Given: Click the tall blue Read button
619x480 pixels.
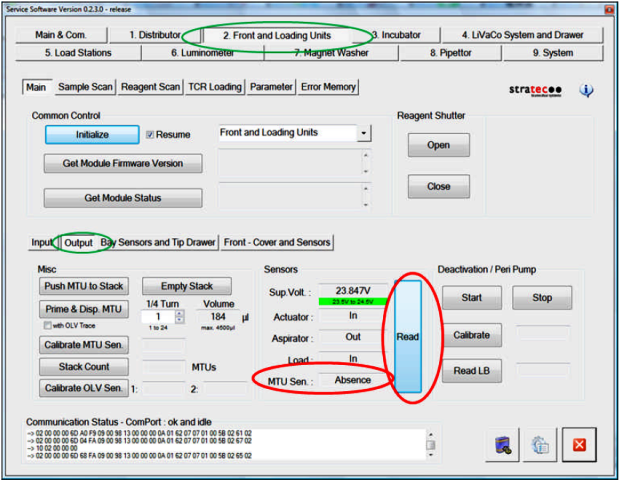Looking at the screenshot, I should [x=407, y=337].
